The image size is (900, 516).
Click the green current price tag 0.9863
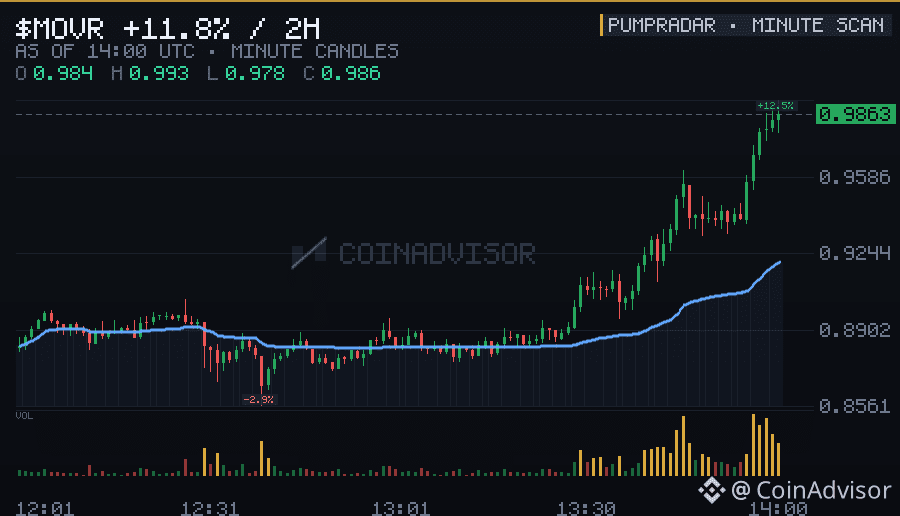tap(855, 114)
